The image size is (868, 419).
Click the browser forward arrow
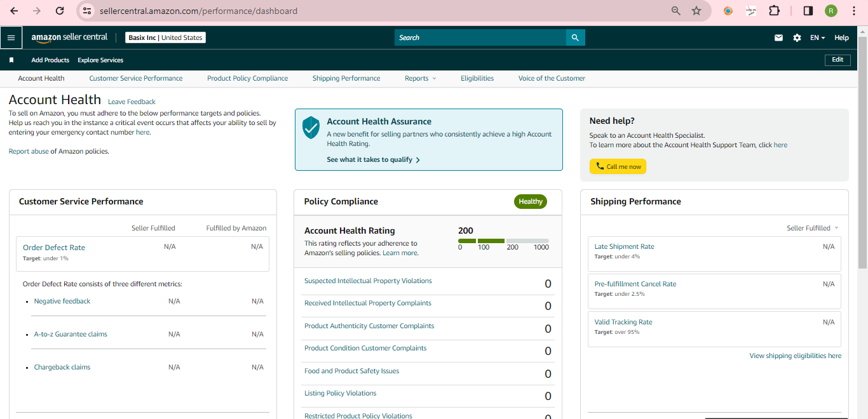tap(37, 11)
